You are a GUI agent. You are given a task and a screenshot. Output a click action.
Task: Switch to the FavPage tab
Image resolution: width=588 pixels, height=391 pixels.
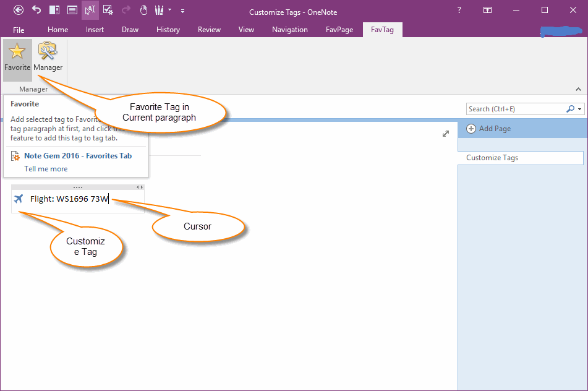coord(339,30)
